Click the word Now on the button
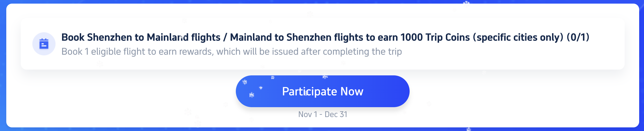 click(352, 92)
